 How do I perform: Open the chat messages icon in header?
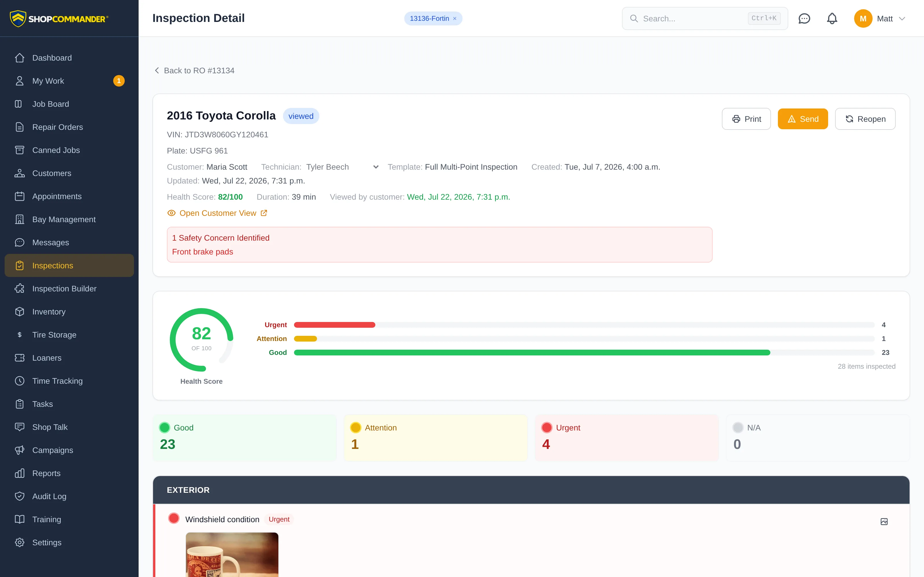(804, 18)
